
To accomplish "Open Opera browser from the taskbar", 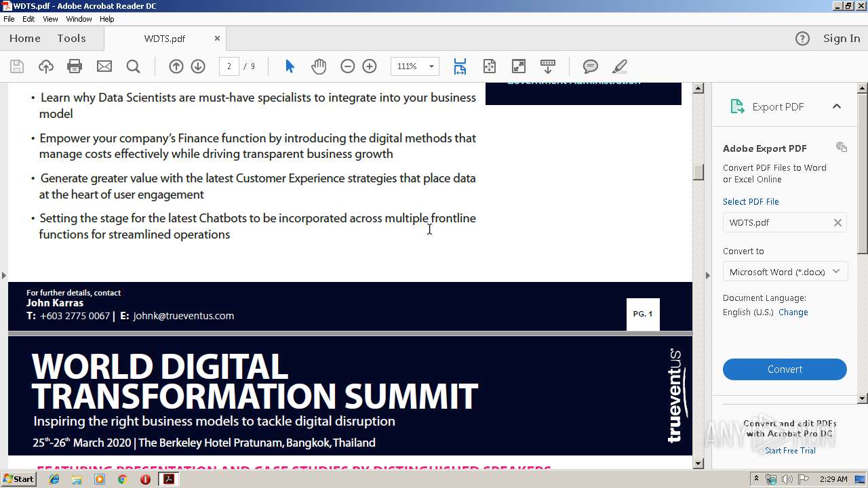I will pyautogui.click(x=145, y=479).
